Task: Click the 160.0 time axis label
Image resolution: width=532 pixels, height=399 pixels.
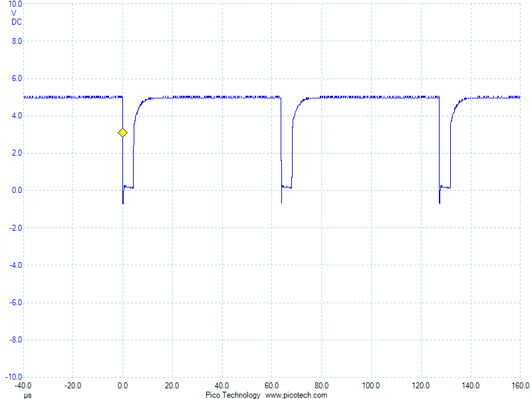Action: coord(521,386)
